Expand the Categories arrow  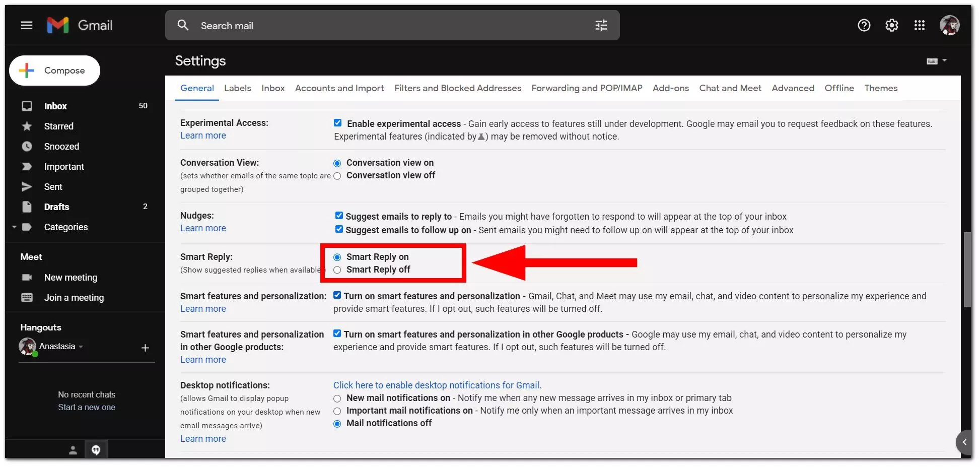coord(14,227)
